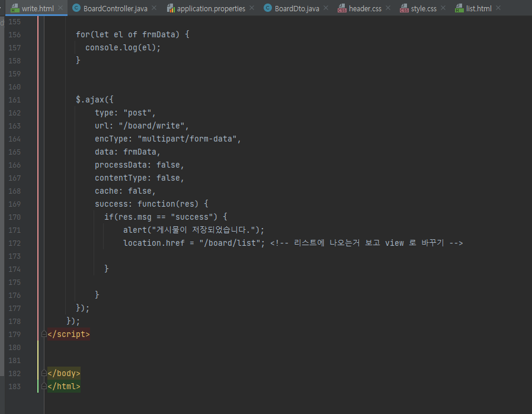Click contentType: false line

click(139, 178)
